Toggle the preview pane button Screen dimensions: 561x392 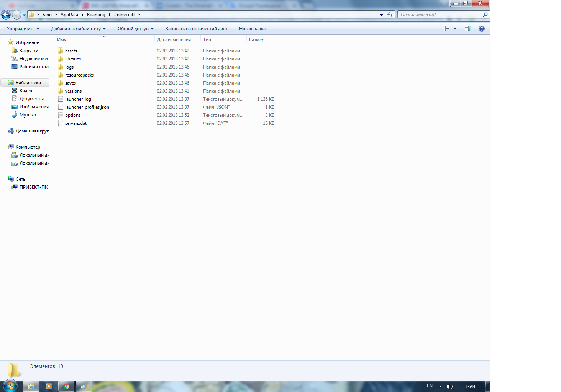coord(468,29)
